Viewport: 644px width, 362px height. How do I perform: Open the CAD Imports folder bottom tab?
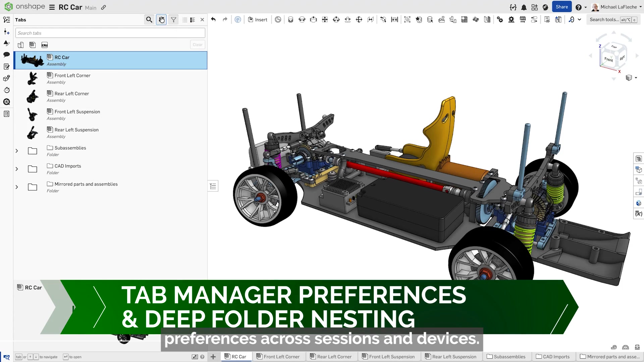pos(553,357)
